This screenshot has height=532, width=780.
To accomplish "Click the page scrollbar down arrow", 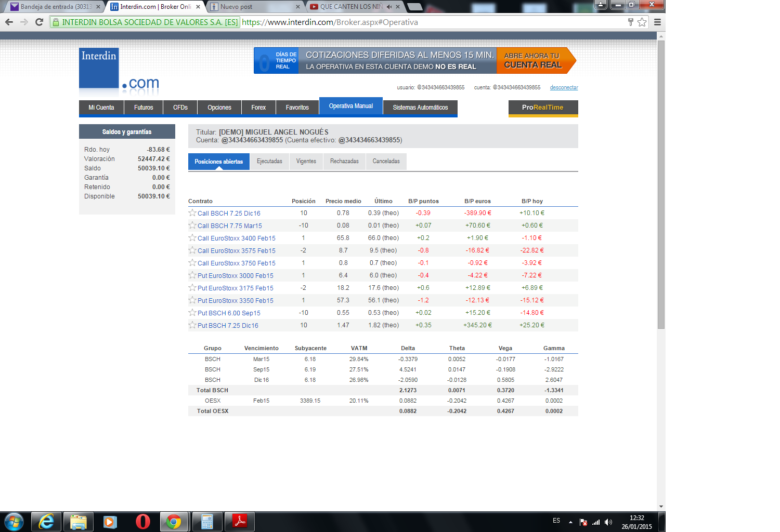I will [661, 506].
